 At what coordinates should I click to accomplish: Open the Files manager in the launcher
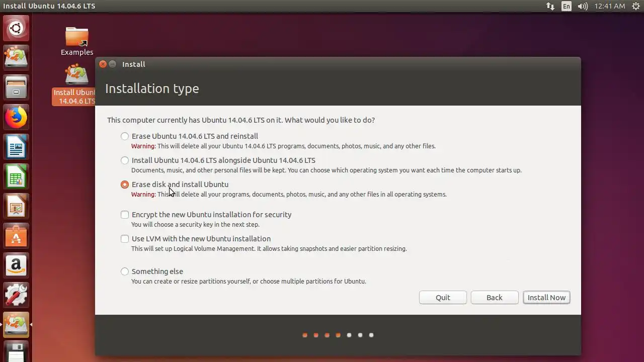point(16,87)
